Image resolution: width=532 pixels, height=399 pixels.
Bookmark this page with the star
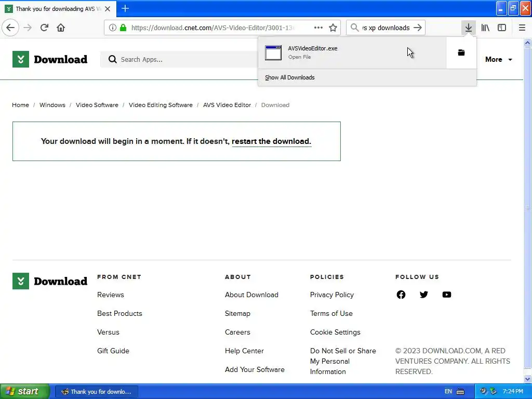tap(333, 28)
